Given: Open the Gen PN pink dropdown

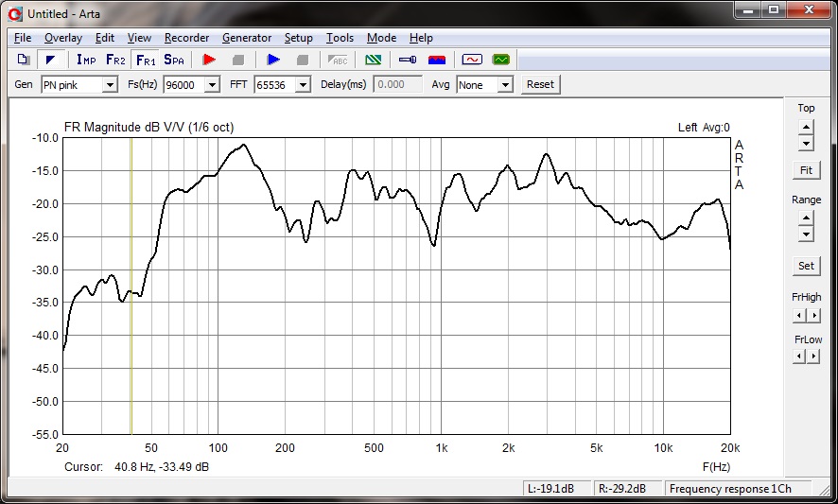Looking at the screenshot, I should pyautogui.click(x=110, y=84).
